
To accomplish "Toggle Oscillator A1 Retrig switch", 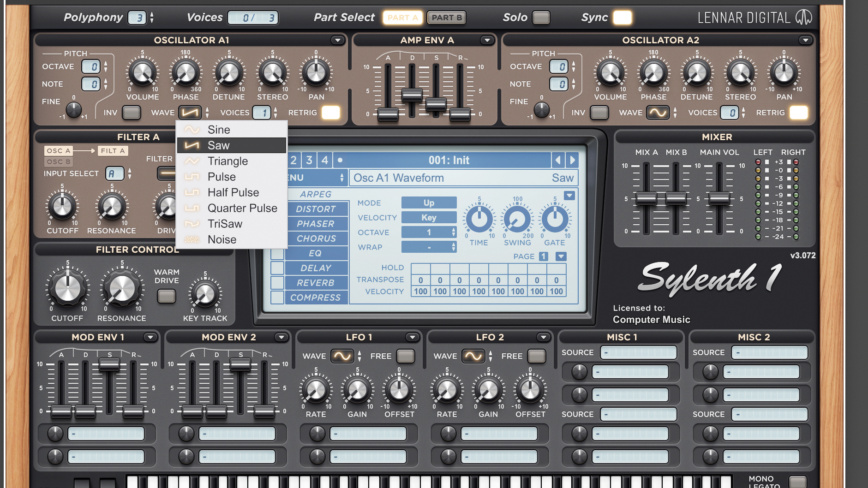I will click(x=331, y=113).
